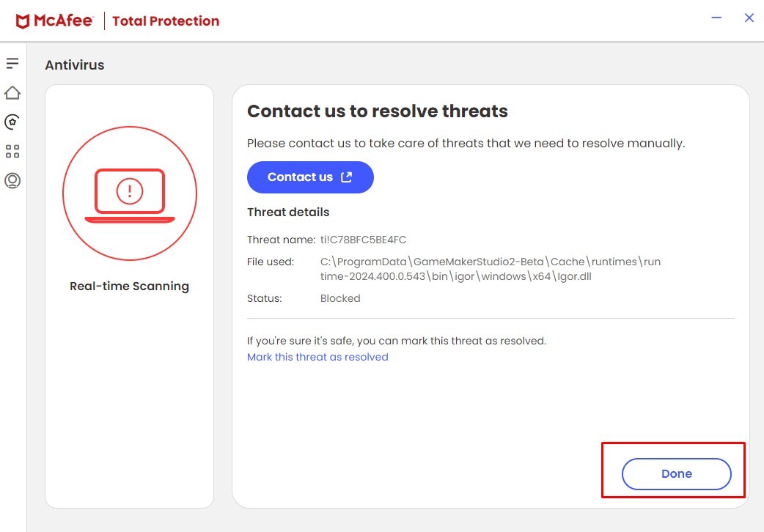This screenshot has height=532, width=764.
Task: Close the McAfee Total Protection window
Action: click(749, 18)
